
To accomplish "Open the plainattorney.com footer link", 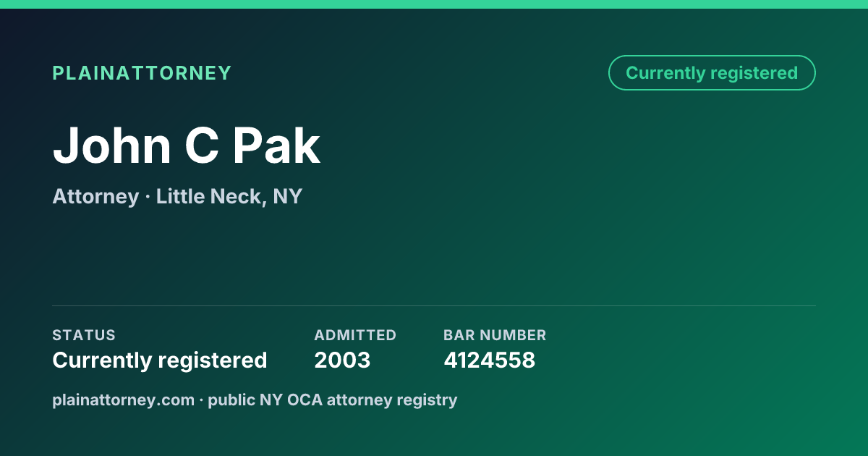I will [x=123, y=400].
